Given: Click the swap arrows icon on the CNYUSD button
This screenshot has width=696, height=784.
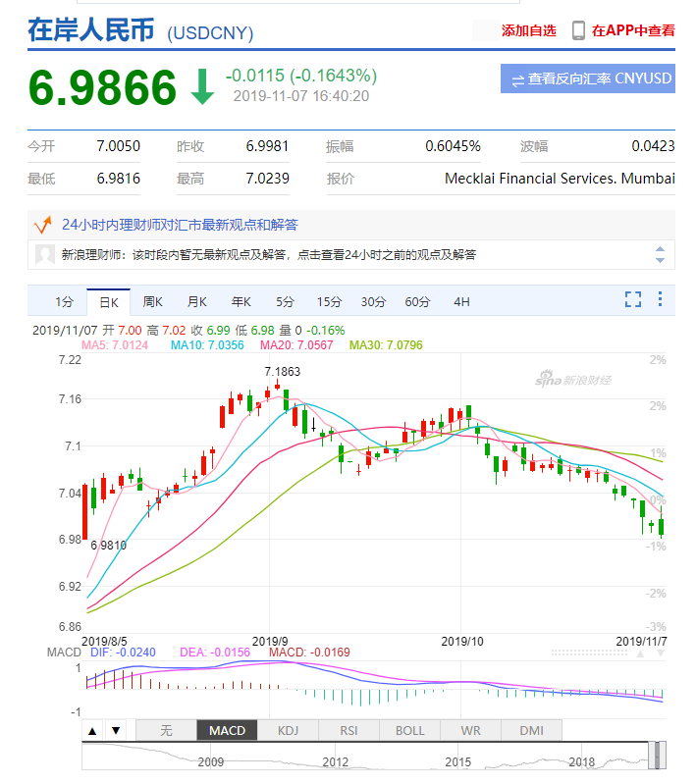Looking at the screenshot, I should pyautogui.click(x=516, y=78).
